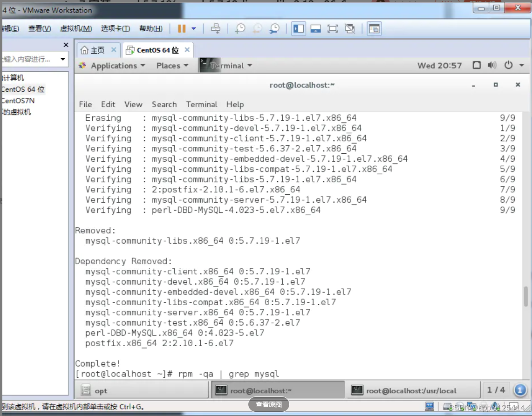Click the Take snapshot icon
532x416 pixels.
241,28
